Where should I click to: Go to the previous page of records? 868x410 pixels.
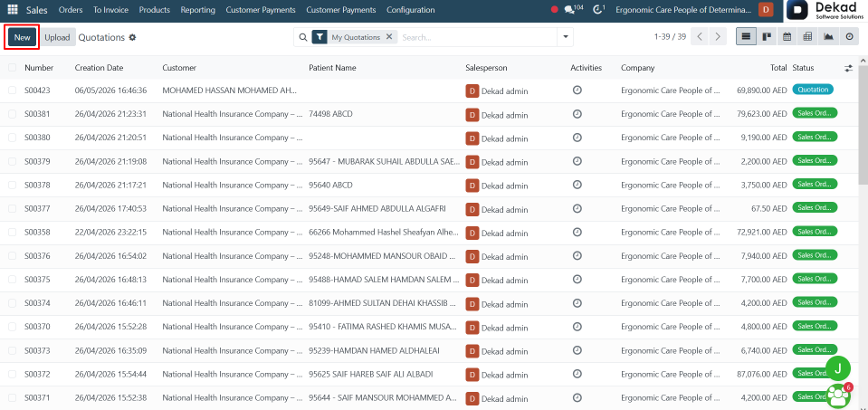pyautogui.click(x=701, y=37)
